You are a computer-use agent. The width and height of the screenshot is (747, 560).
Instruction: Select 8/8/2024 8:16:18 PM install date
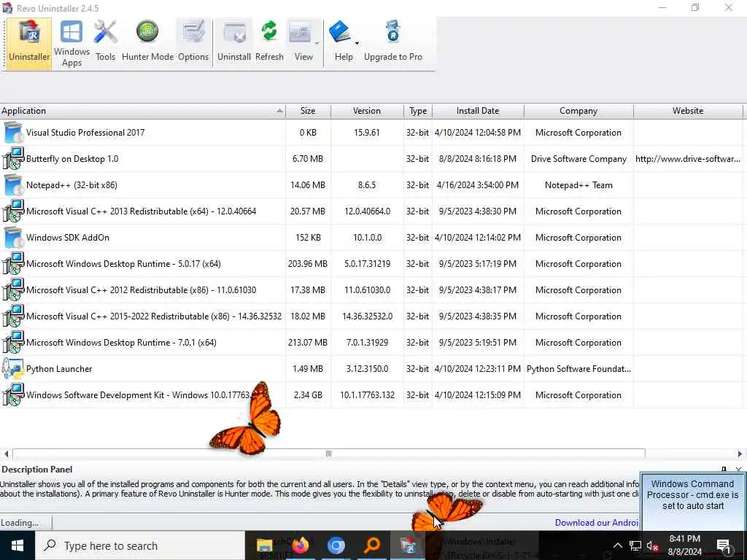[x=478, y=159]
